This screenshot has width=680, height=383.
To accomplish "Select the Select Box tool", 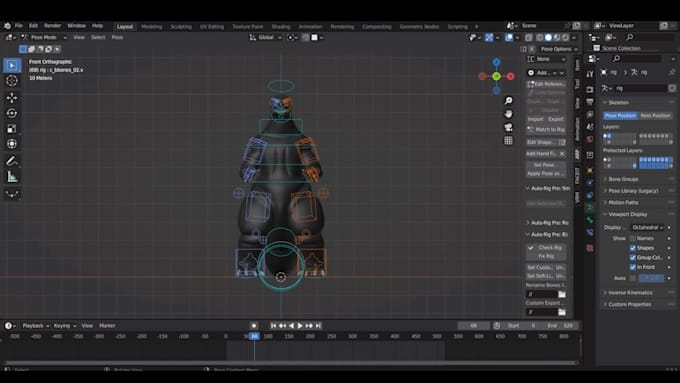I will 12,65.
